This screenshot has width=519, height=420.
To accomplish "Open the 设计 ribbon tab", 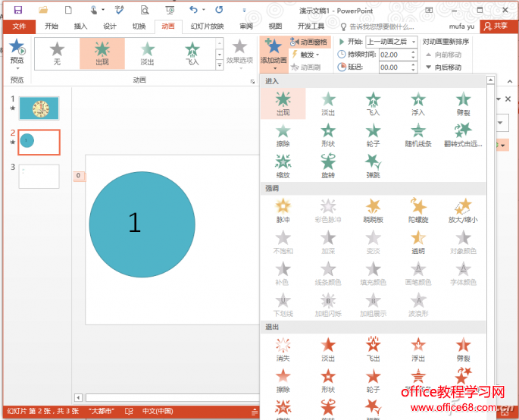I will (110, 26).
